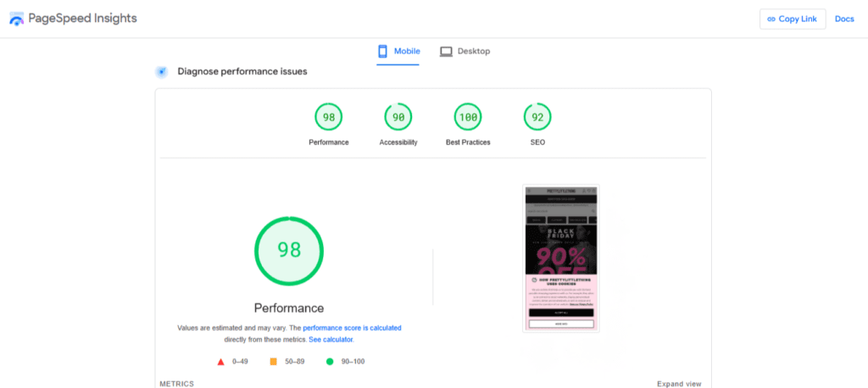
Task: Select the Performance score gauge 98
Action: click(x=328, y=117)
